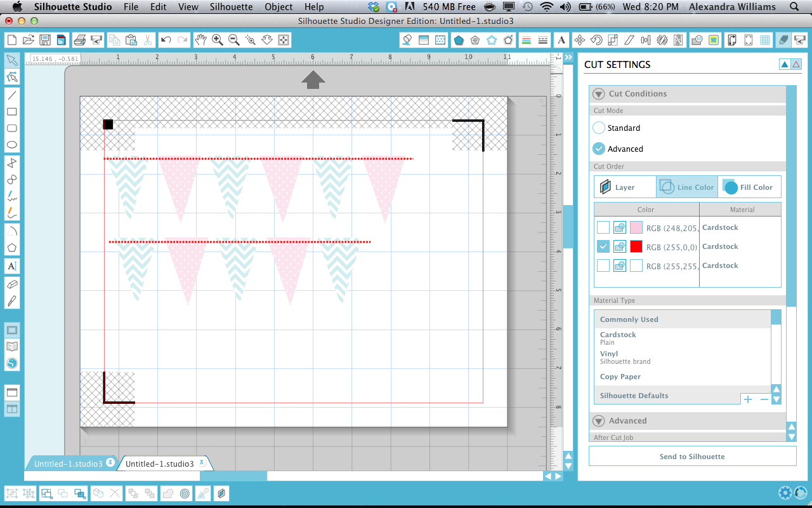Open the Object menu
Screen dimensions: 812x508
pyautogui.click(x=278, y=7)
